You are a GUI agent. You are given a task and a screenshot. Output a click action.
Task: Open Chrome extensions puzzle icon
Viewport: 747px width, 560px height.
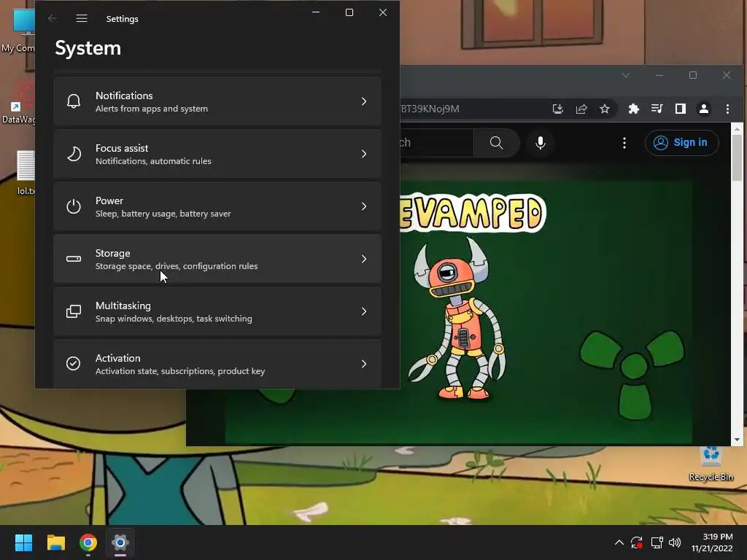pyautogui.click(x=634, y=109)
